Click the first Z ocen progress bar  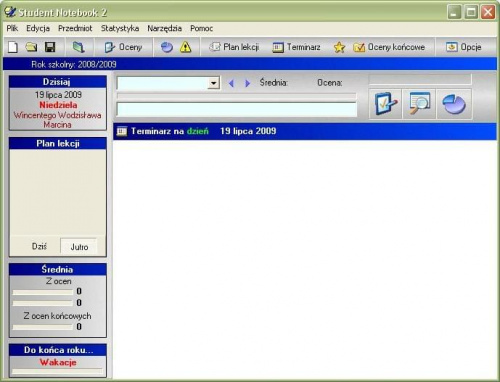[x=43, y=292]
